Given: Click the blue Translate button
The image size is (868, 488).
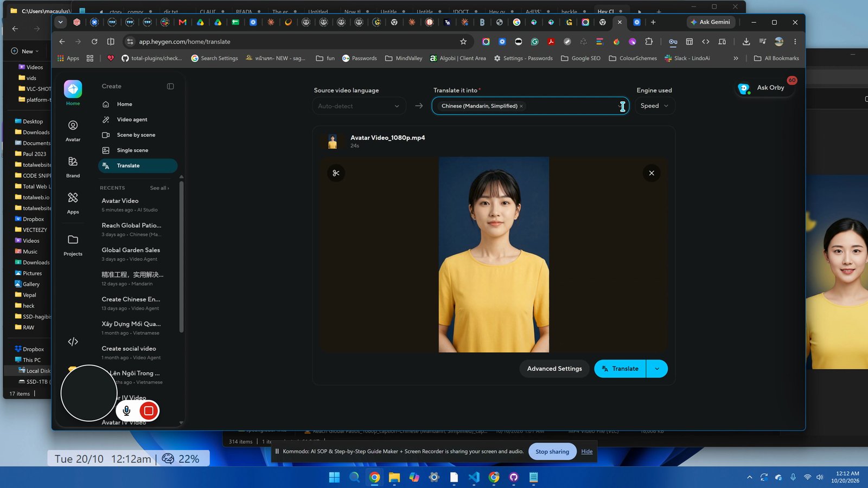Looking at the screenshot, I should click(x=620, y=369).
